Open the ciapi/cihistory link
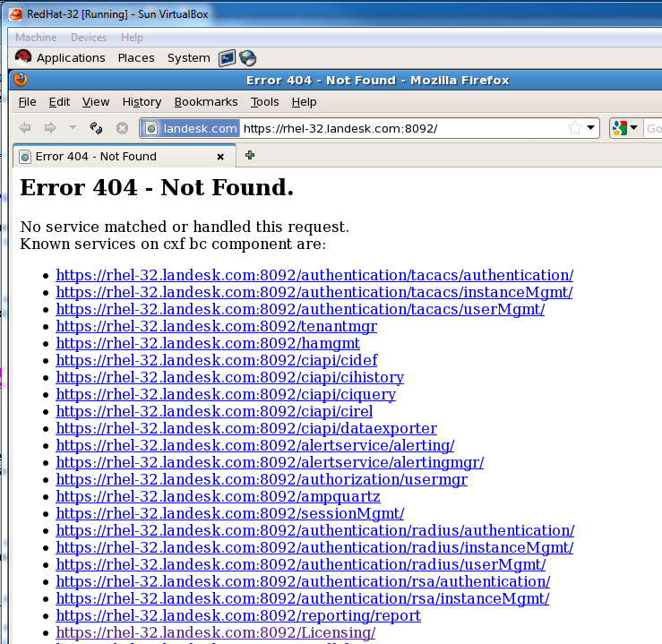Image resolution: width=662 pixels, height=644 pixels. click(229, 377)
